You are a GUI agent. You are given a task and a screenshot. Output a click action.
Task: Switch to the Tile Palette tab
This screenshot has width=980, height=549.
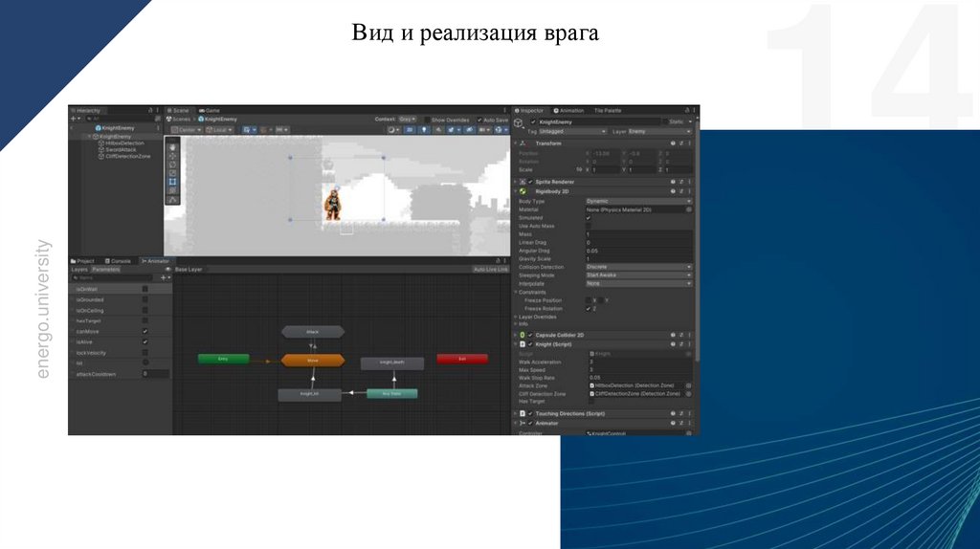tap(608, 111)
